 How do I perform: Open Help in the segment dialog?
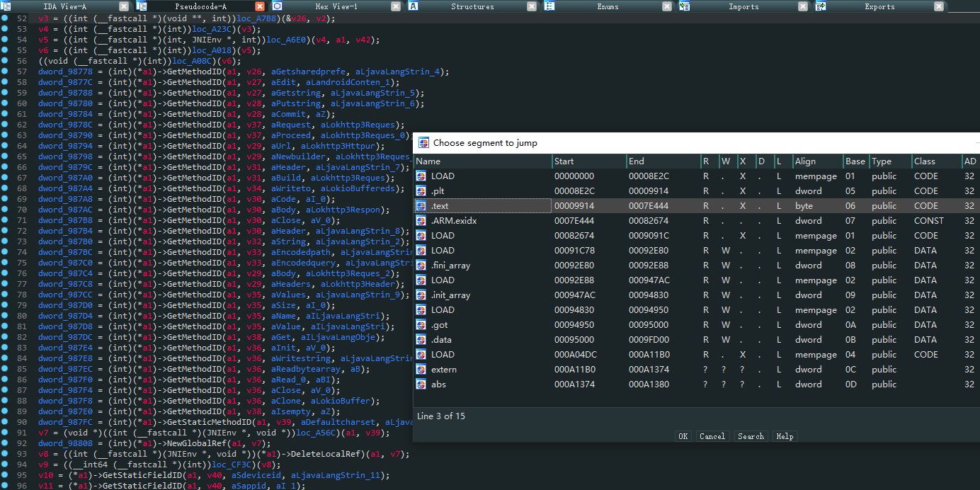click(x=785, y=436)
